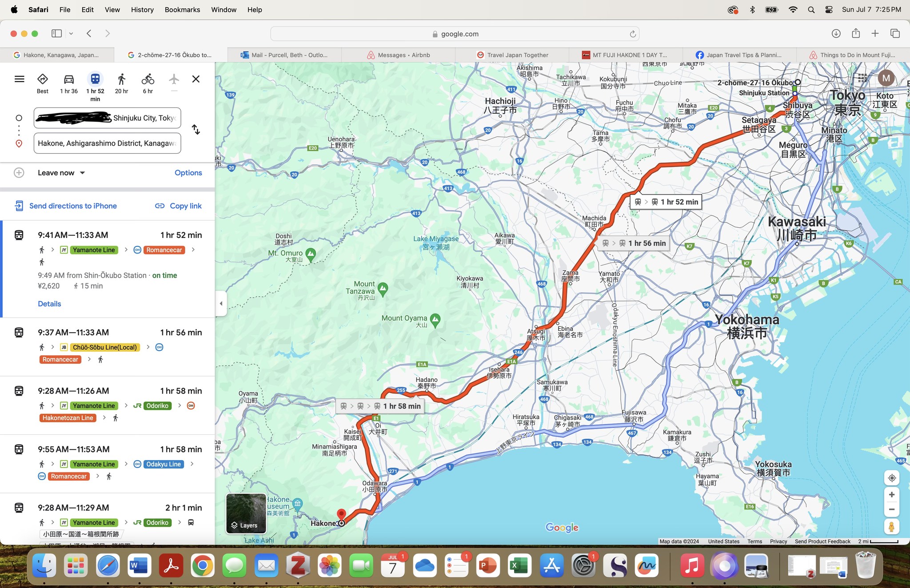Go back to the previous page
Image resolution: width=910 pixels, height=588 pixels.
[x=89, y=34]
